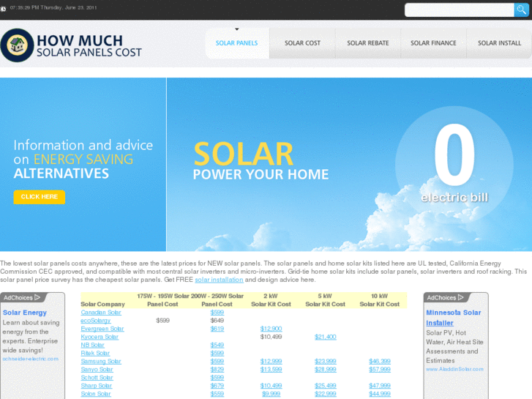Click Kyocera $10,499 kit cost cell
This screenshot has width=532, height=399.
(x=271, y=337)
